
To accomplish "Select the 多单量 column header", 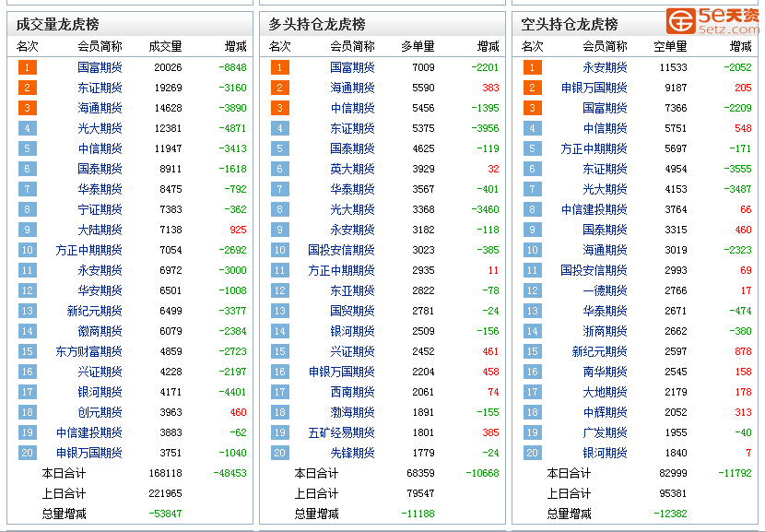I will tap(418, 46).
